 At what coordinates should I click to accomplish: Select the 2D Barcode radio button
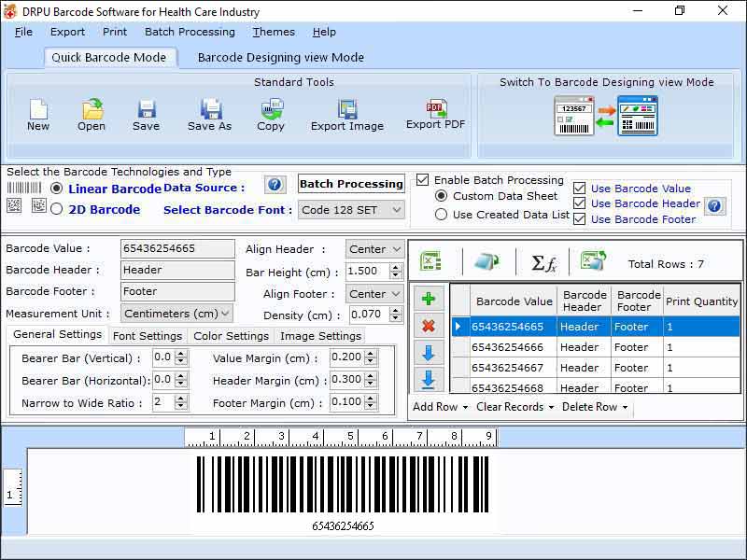(x=56, y=209)
